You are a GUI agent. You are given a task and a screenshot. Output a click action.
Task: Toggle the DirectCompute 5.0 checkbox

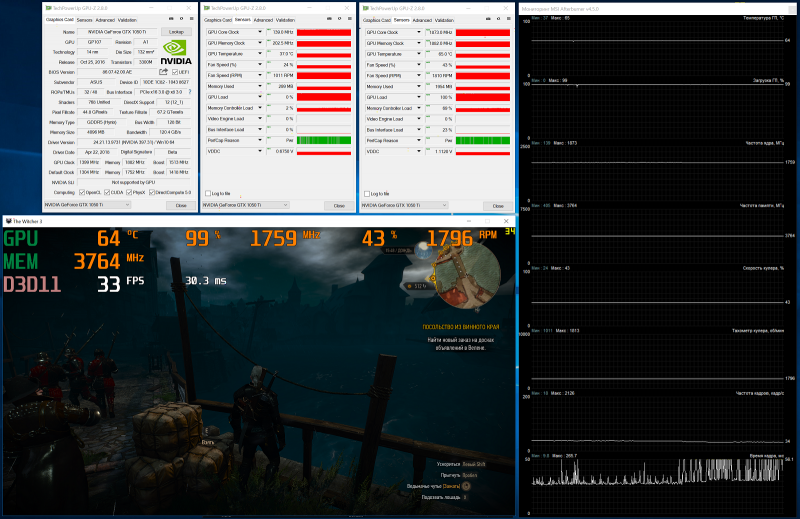click(x=152, y=192)
